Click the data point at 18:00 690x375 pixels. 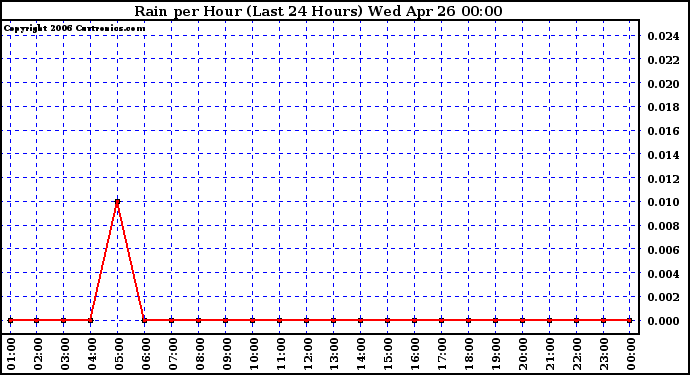(x=468, y=320)
